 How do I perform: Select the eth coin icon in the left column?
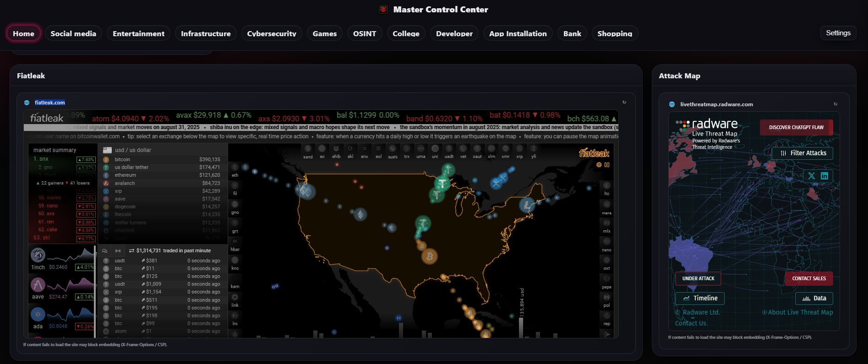[x=235, y=168]
